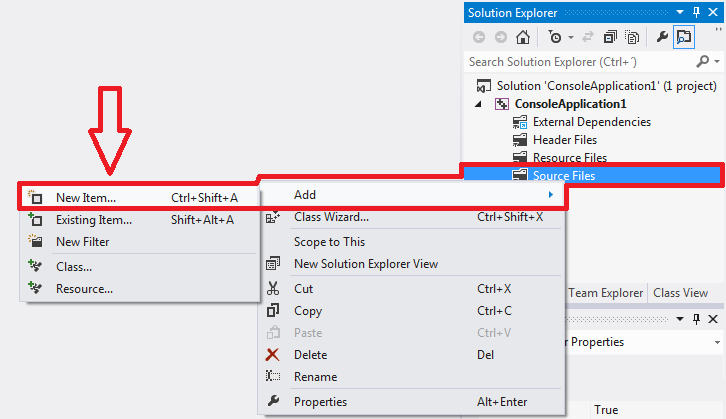This screenshot has height=419, width=726.
Task: Click the Home icon in Solution Explorer
Action: 523,37
